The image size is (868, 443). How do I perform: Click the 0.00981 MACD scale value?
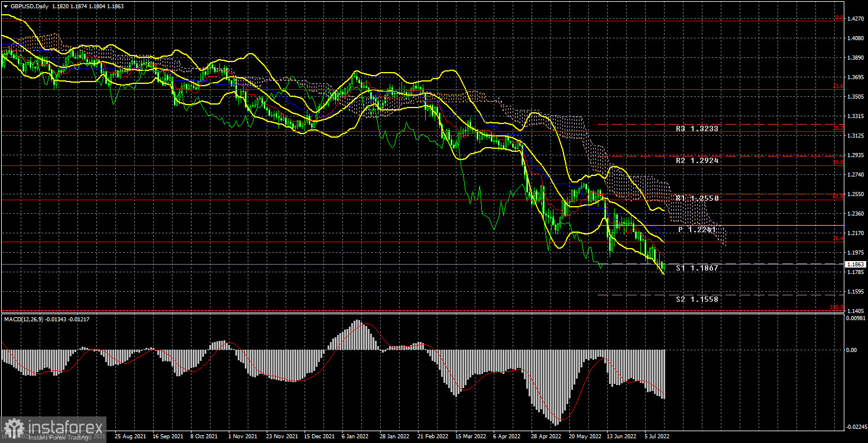(856, 318)
